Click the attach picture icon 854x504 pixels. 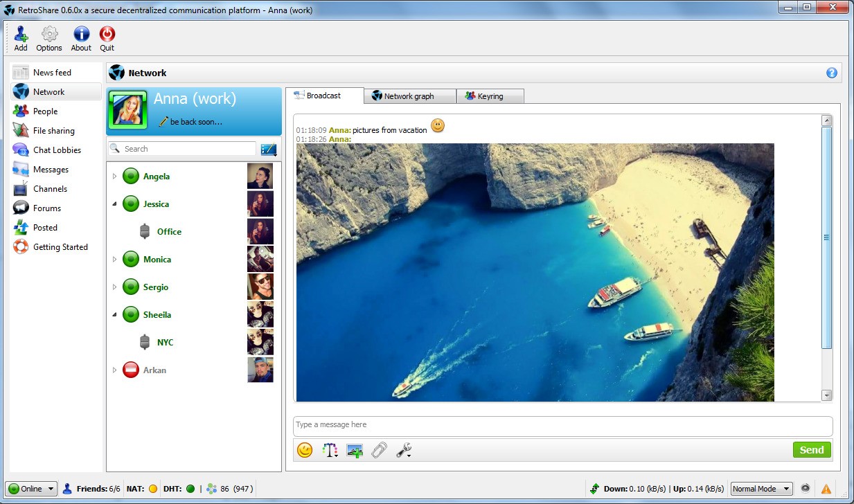coord(355,450)
